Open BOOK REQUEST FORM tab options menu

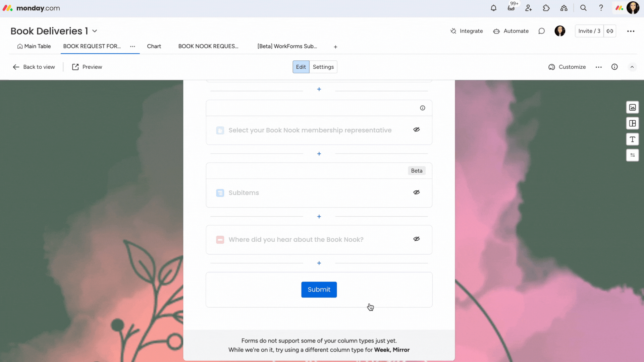(132, 47)
